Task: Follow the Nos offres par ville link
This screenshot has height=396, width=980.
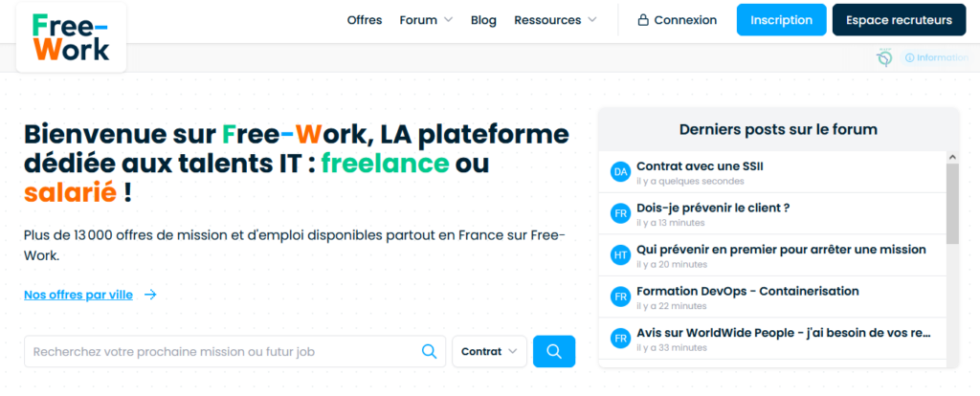Action: [x=78, y=295]
